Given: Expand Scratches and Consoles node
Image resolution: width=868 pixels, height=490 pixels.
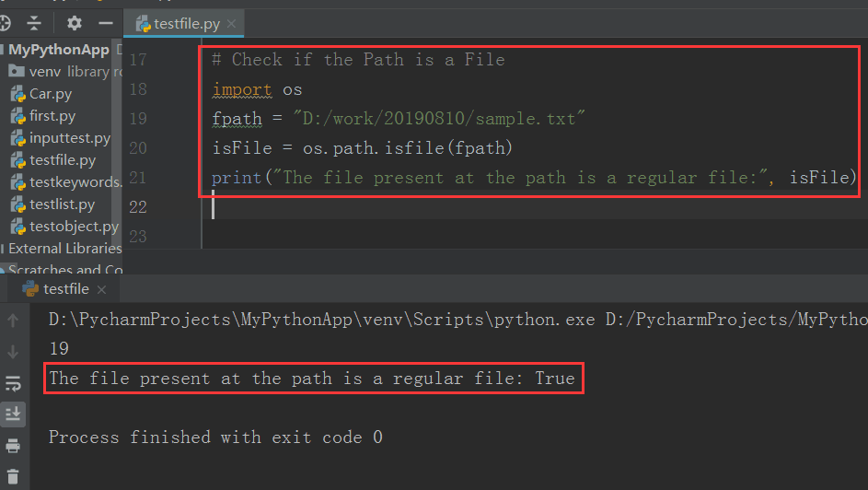Looking at the screenshot, I should pos(64,270).
